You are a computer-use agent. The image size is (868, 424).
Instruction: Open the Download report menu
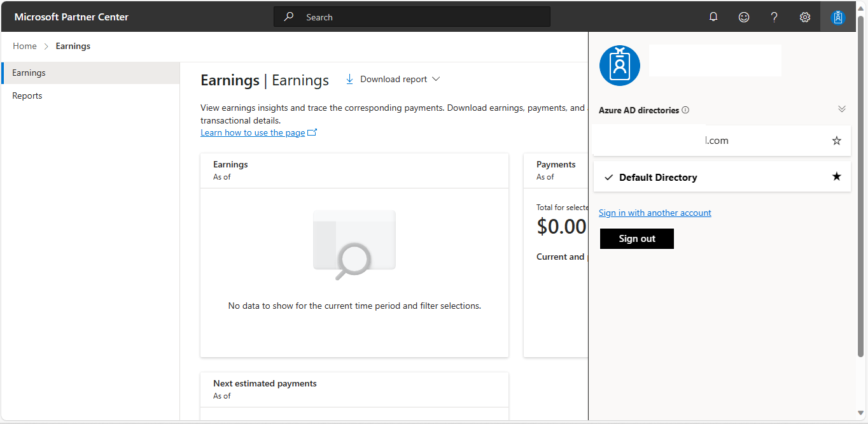point(393,79)
